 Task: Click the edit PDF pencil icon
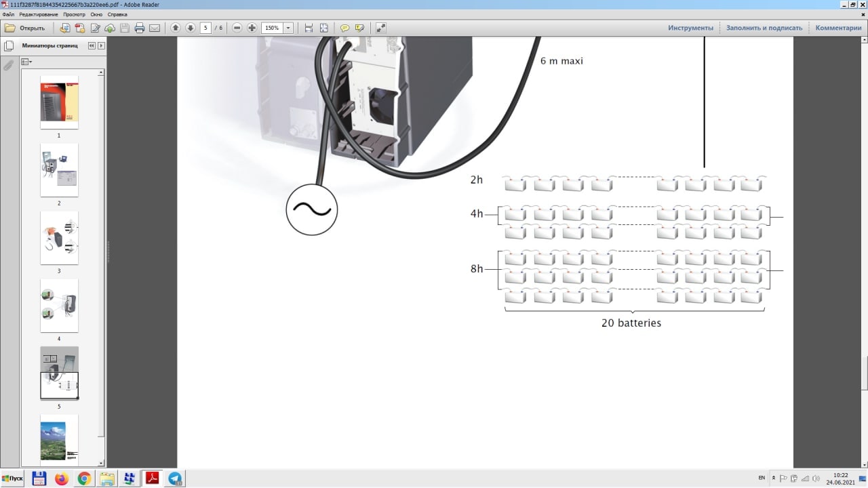[x=95, y=28]
